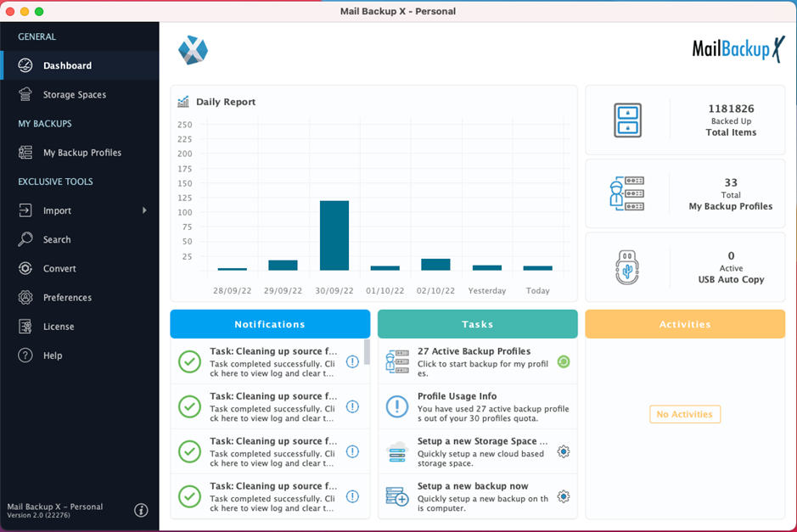The height and width of the screenshot is (532, 797).
Task: Click the version info icon
Action: coord(141,510)
